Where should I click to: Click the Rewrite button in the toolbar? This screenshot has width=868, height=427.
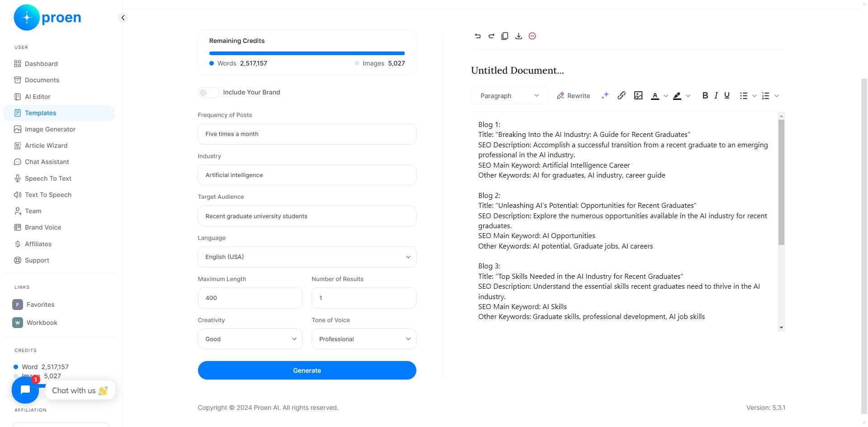tap(573, 96)
